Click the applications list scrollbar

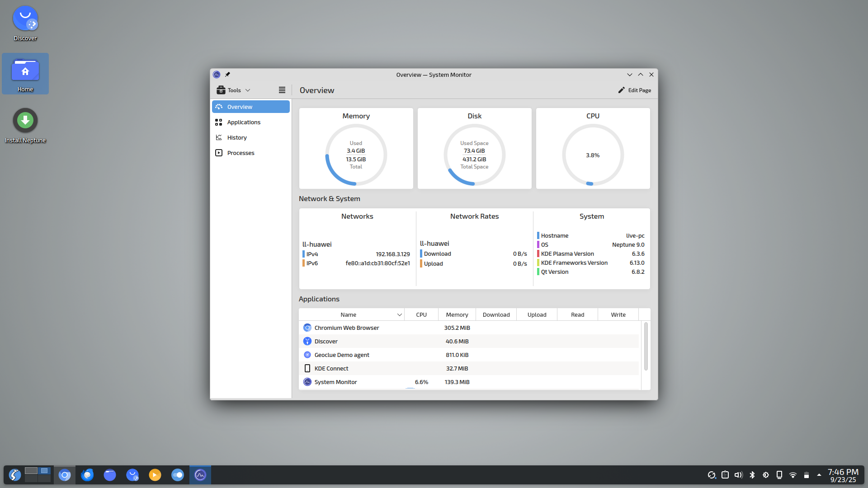[646, 347]
